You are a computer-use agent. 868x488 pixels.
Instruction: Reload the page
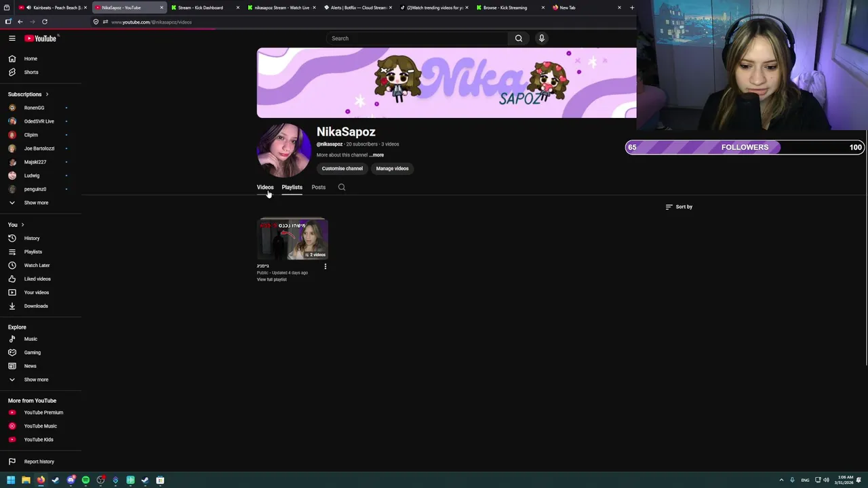pos(45,22)
